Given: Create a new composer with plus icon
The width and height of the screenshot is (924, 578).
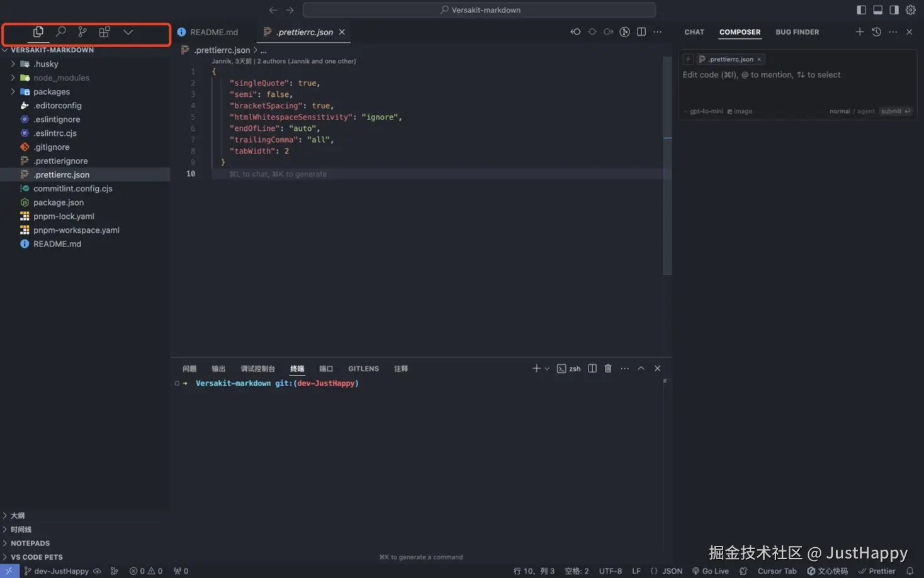Looking at the screenshot, I should pyautogui.click(x=859, y=31).
